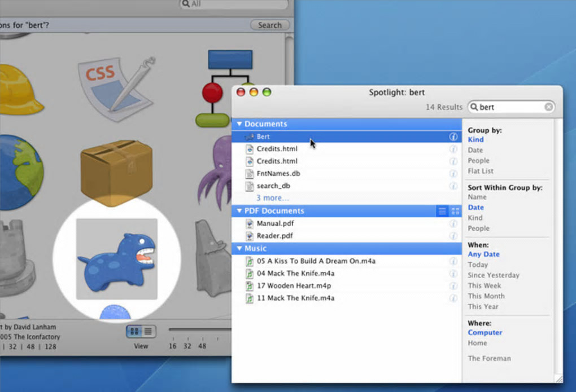576x392 pixels.
Task: Switch icon browser to grid view
Action: point(134,332)
